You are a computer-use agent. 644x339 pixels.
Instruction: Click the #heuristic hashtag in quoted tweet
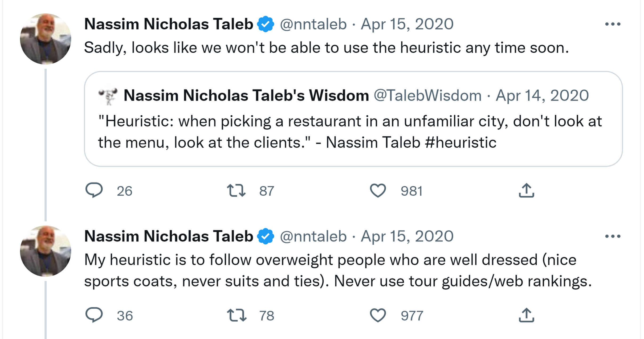point(461,142)
